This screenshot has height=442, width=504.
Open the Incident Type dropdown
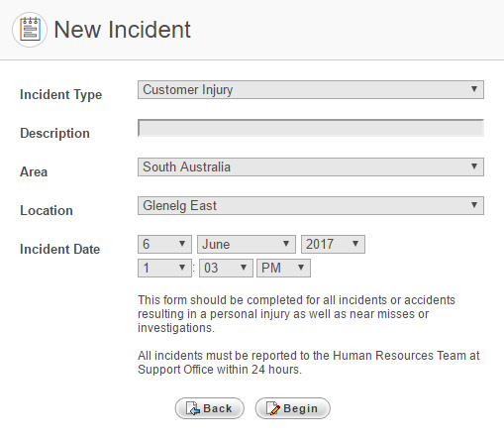311,89
